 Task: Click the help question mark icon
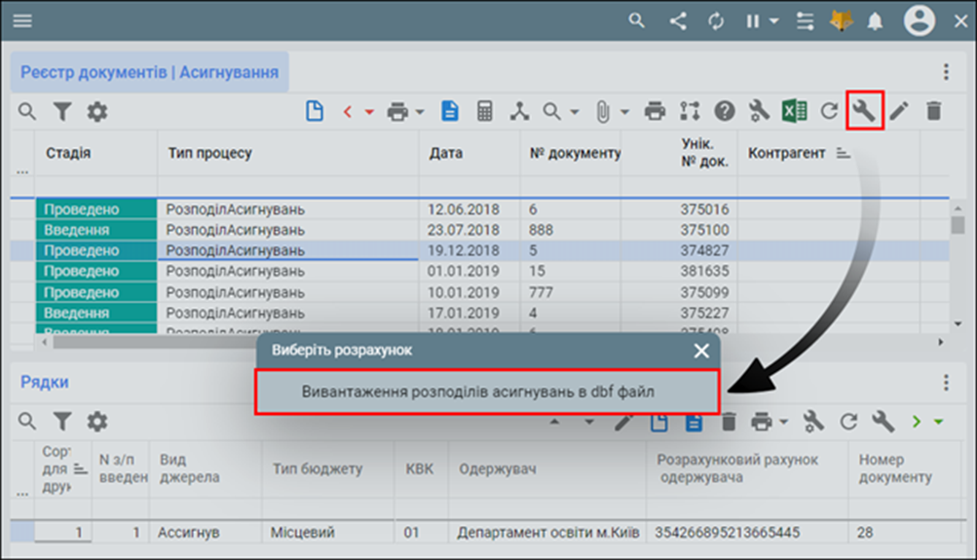724,112
